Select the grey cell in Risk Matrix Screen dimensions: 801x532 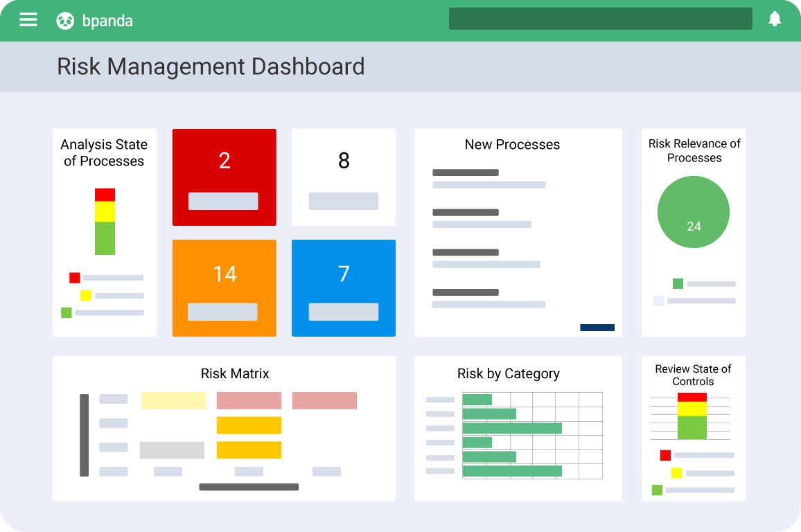pyautogui.click(x=172, y=450)
